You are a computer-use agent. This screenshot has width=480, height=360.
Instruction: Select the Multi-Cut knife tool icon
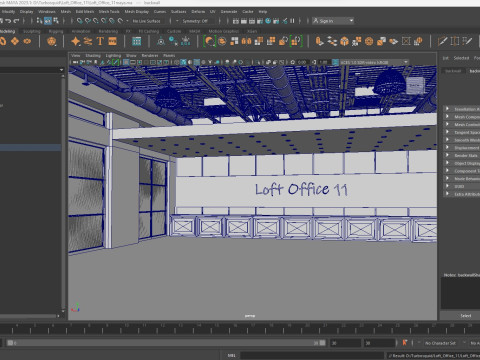(x=442, y=41)
